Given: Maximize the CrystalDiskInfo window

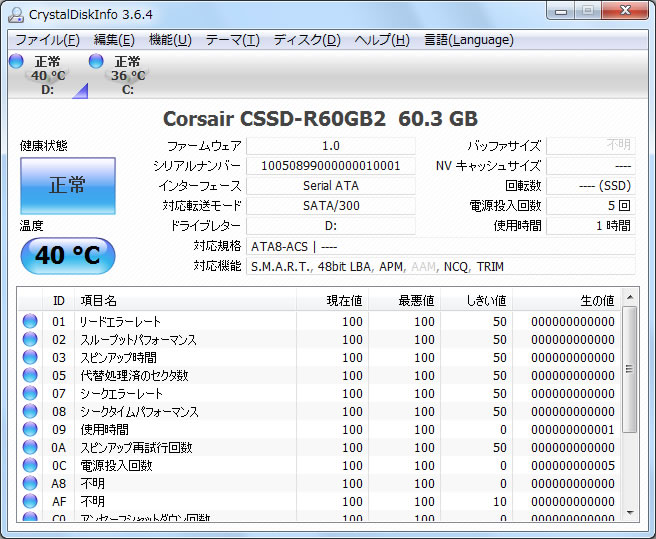Looking at the screenshot, I should click(x=588, y=11).
